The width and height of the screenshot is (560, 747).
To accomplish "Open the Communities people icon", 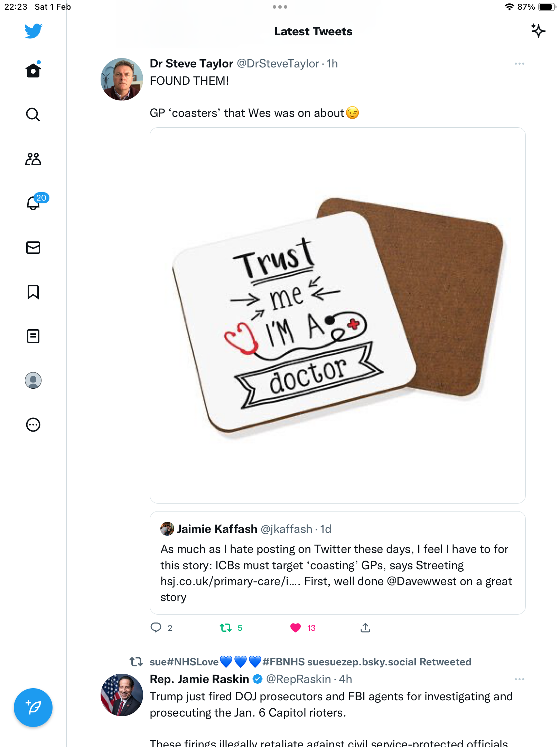I will [x=33, y=159].
